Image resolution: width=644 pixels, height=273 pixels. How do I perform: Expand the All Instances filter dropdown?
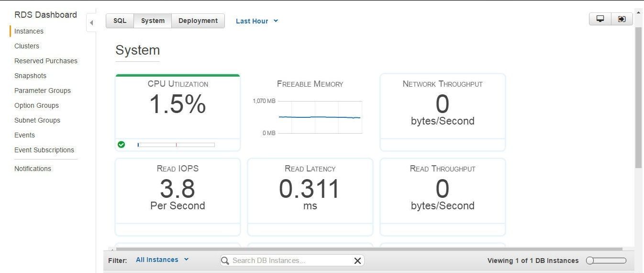(162, 260)
